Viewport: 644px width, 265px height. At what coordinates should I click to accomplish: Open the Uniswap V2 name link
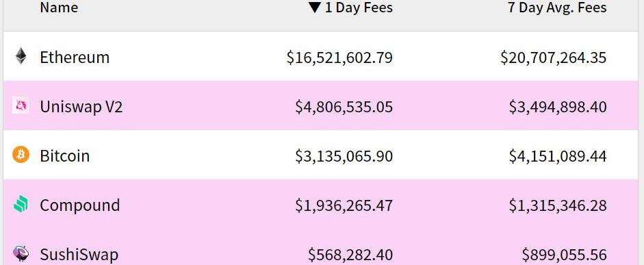[81, 107]
